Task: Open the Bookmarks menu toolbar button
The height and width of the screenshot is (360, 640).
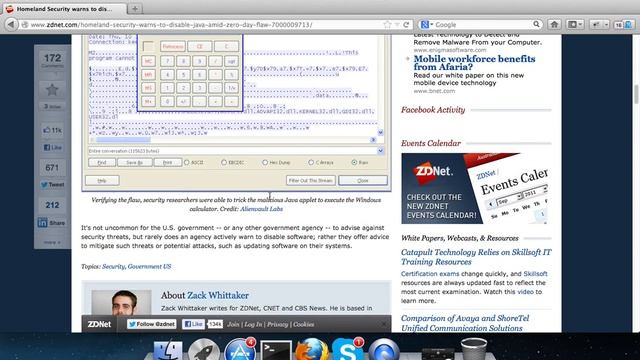Action: tap(575, 24)
